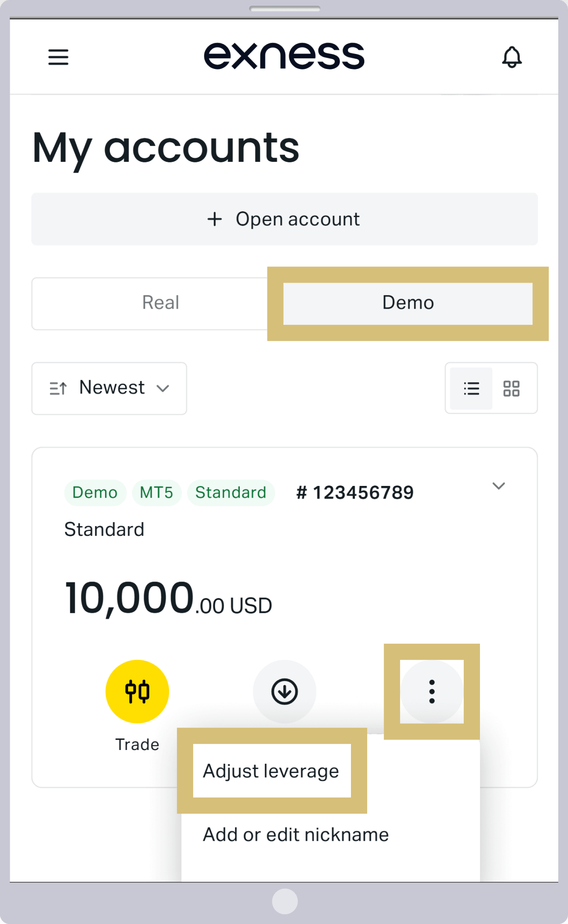Click account number 123456789
The image size is (568, 924).
pyautogui.click(x=355, y=492)
